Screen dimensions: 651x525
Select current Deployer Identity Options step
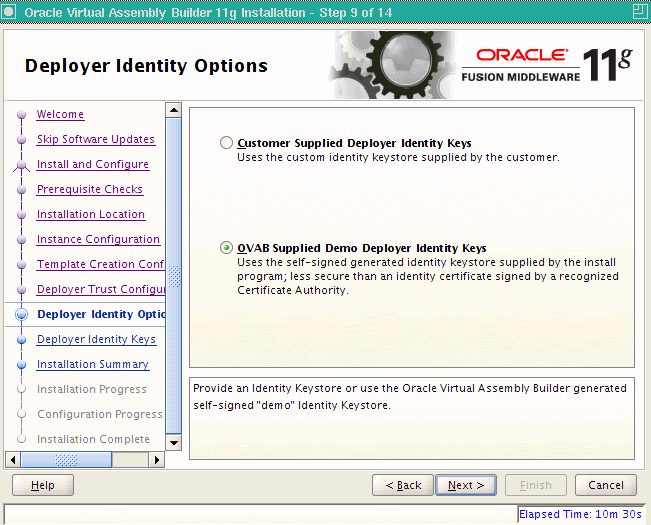click(x=101, y=314)
